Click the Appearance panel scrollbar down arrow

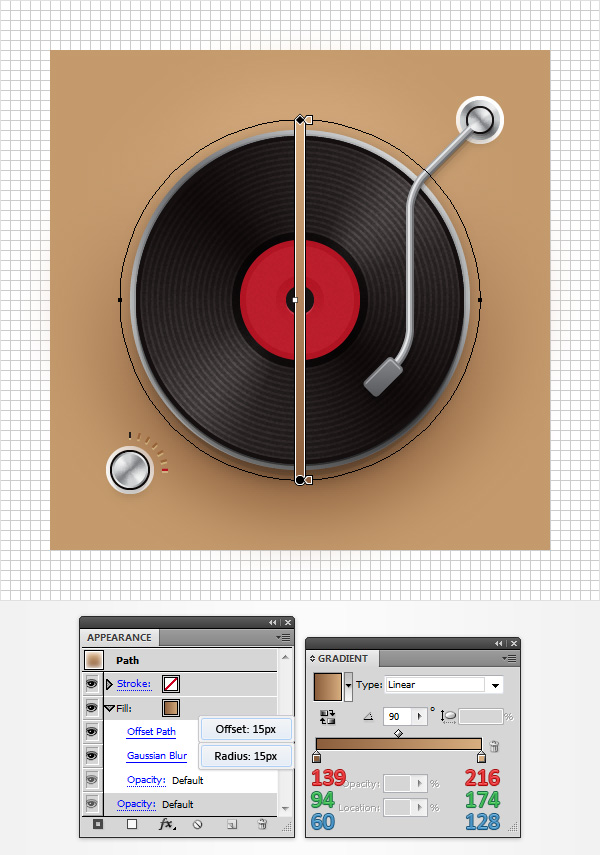[286, 809]
